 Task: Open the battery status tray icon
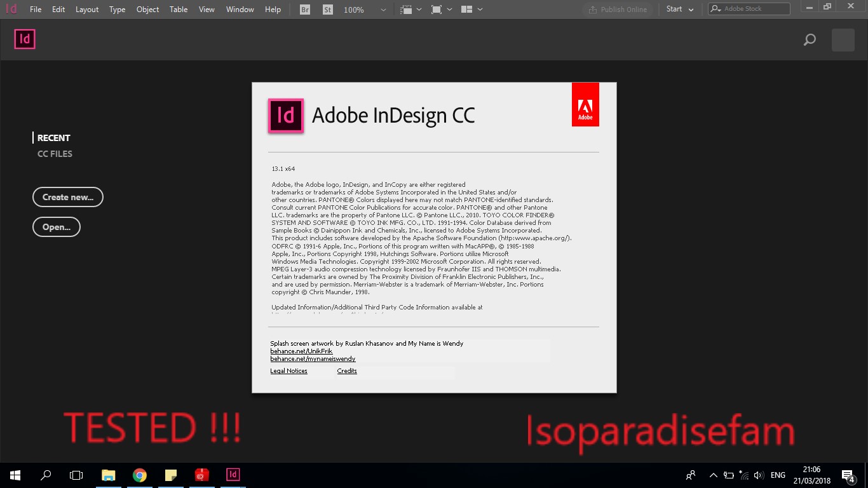[x=728, y=475]
